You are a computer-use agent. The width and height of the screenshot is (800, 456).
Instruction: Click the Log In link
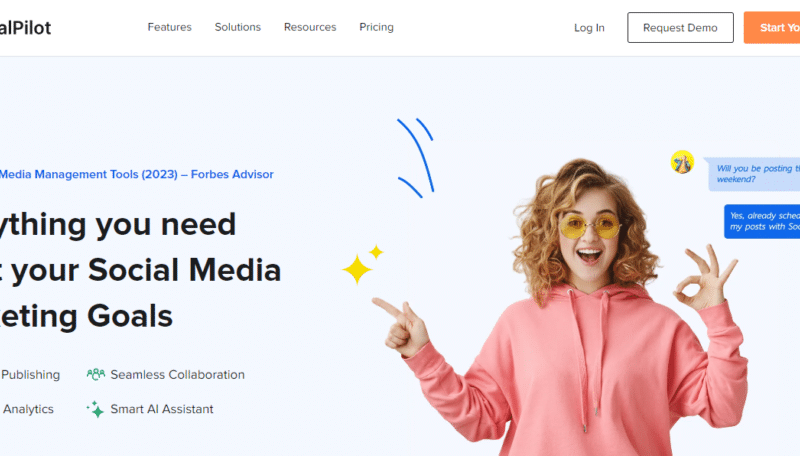589,28
